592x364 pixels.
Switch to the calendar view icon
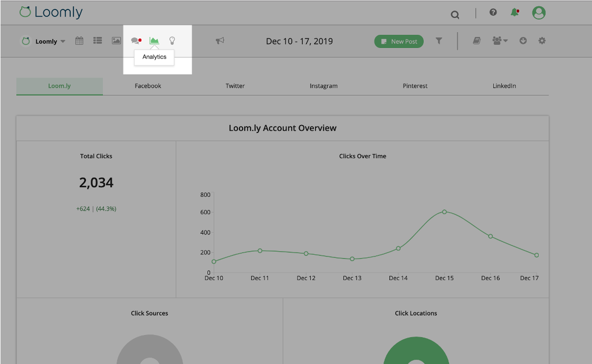coord(79,41)
